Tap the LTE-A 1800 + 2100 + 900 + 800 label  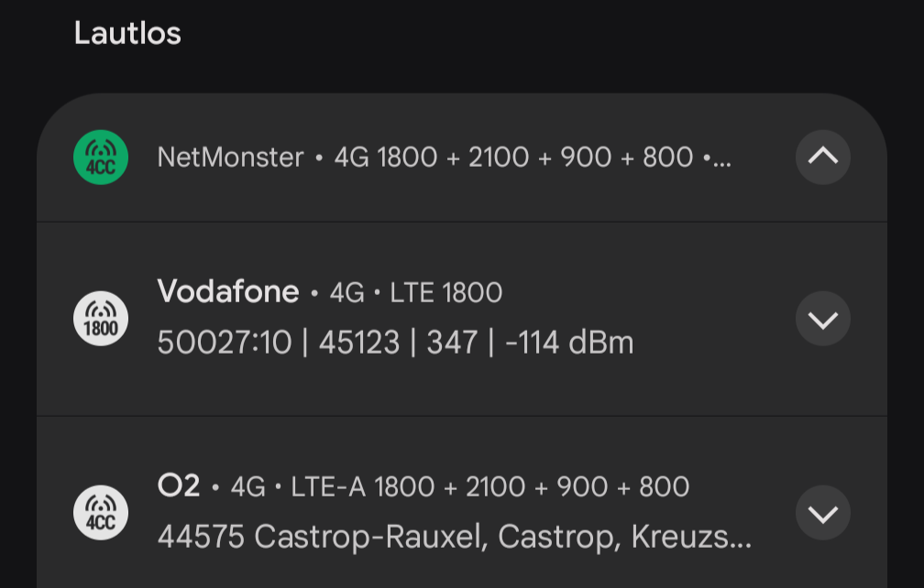[490, 486]
